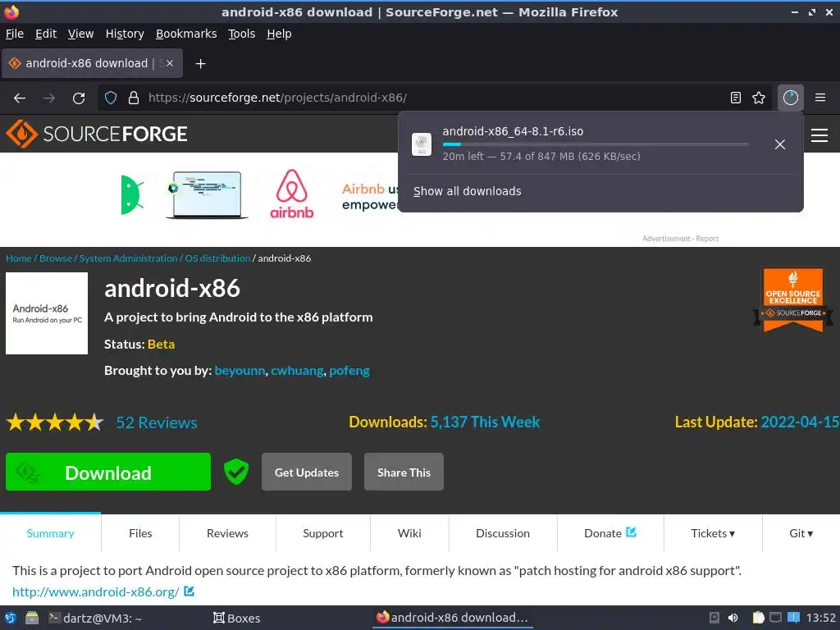This screenshot has width=840, height=630.
Task: Open a new tab with plus button
Action: pos(200,64)
